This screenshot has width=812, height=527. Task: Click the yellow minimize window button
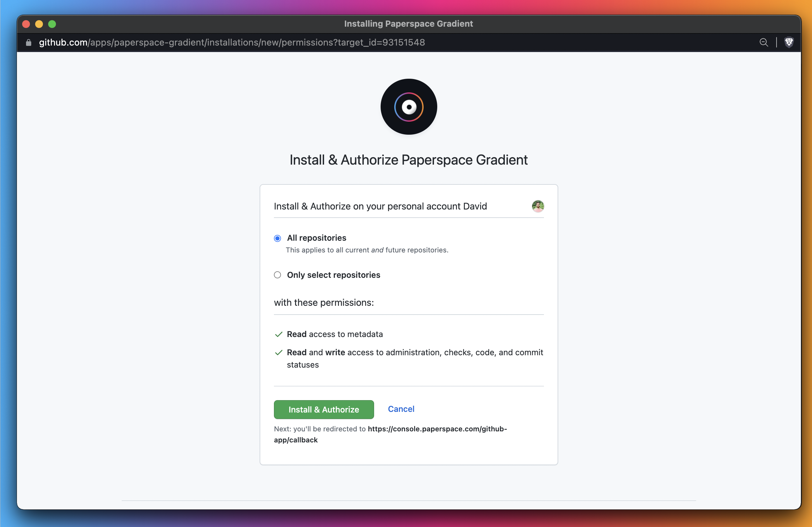[39, 24]
